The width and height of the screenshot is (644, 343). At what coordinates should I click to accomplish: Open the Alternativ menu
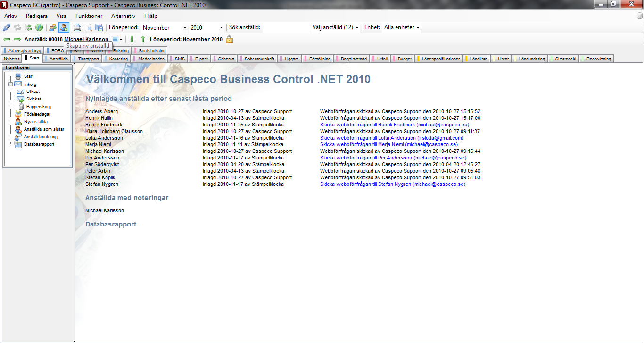pyautogui.click(x=123, y=16)
